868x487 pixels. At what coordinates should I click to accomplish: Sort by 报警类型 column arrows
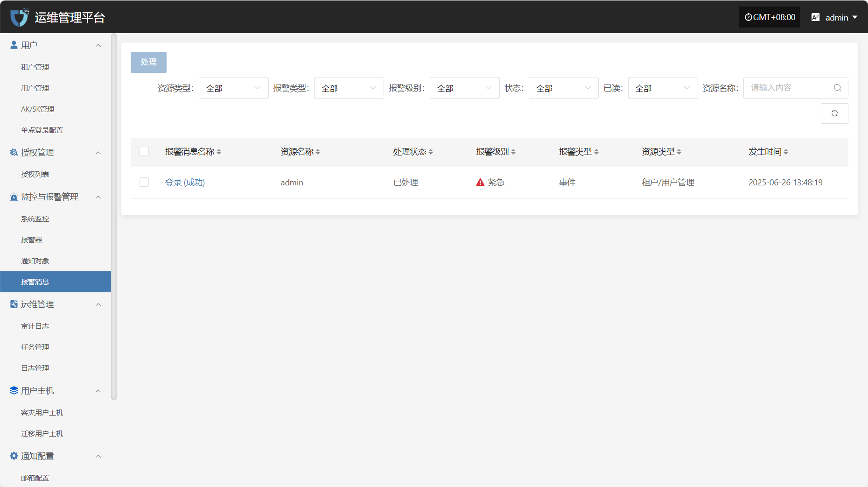pyautogui.click(x=596, y=152)
